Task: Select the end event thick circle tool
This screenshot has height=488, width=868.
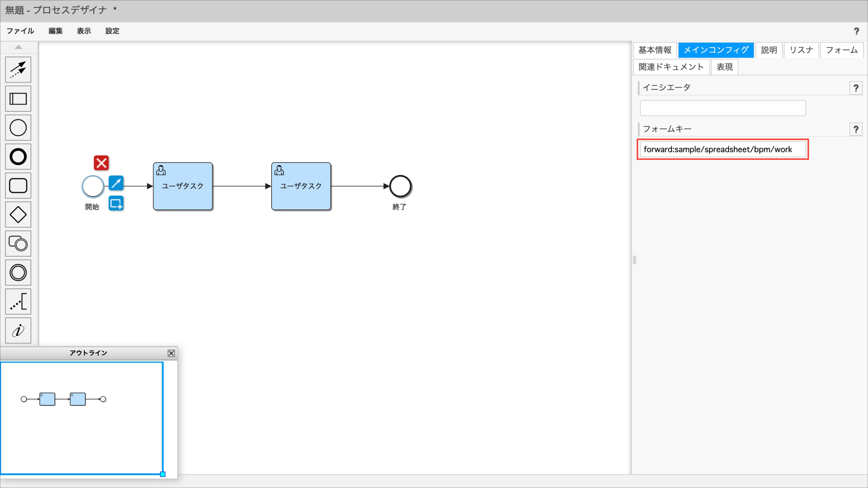Action: point(18,157)
